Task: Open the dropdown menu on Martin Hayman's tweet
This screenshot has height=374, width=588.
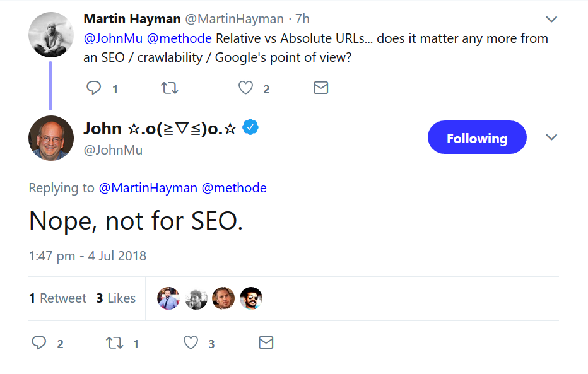Action: 551,19
